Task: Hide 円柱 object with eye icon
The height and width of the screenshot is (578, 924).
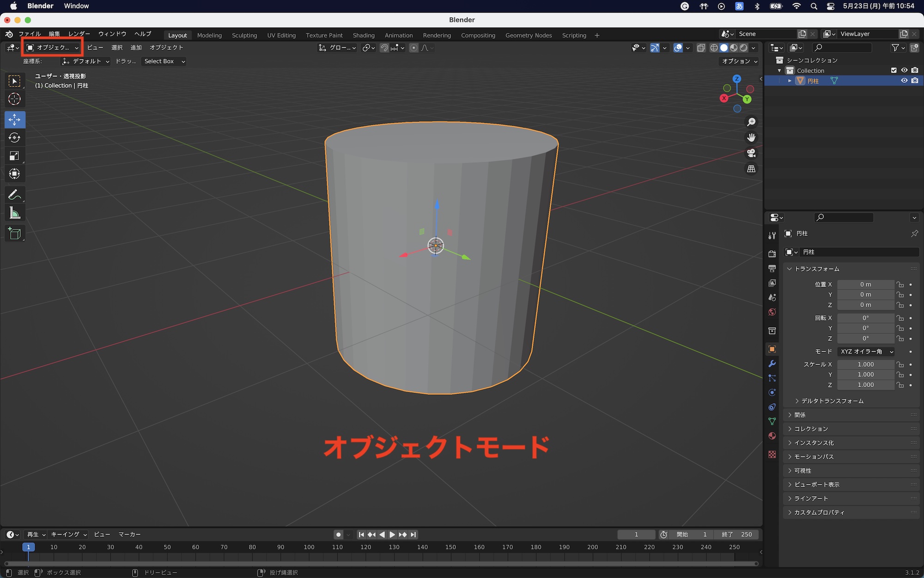Action: click(x=904, y=80)
